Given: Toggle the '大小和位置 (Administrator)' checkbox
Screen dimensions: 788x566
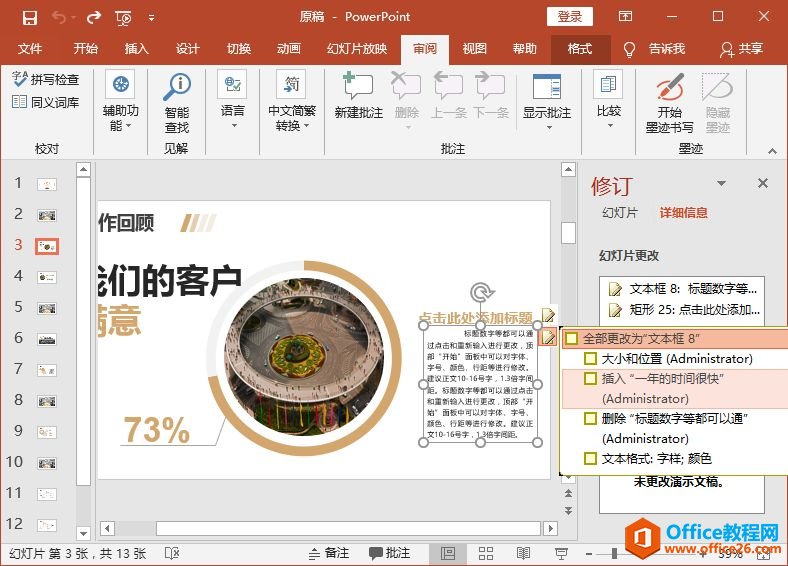Looking at the screenshot, I should (x=590, y=358).
